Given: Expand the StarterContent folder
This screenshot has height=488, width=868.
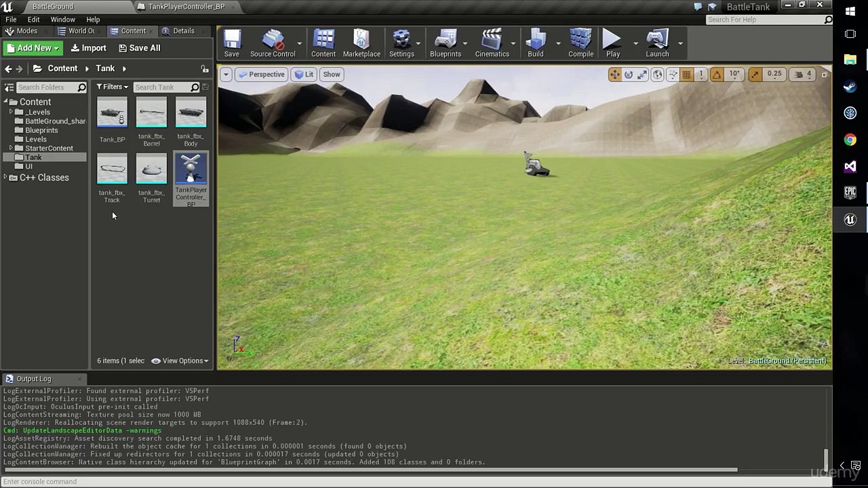Looking at the screenshot, I should (11, 148).
